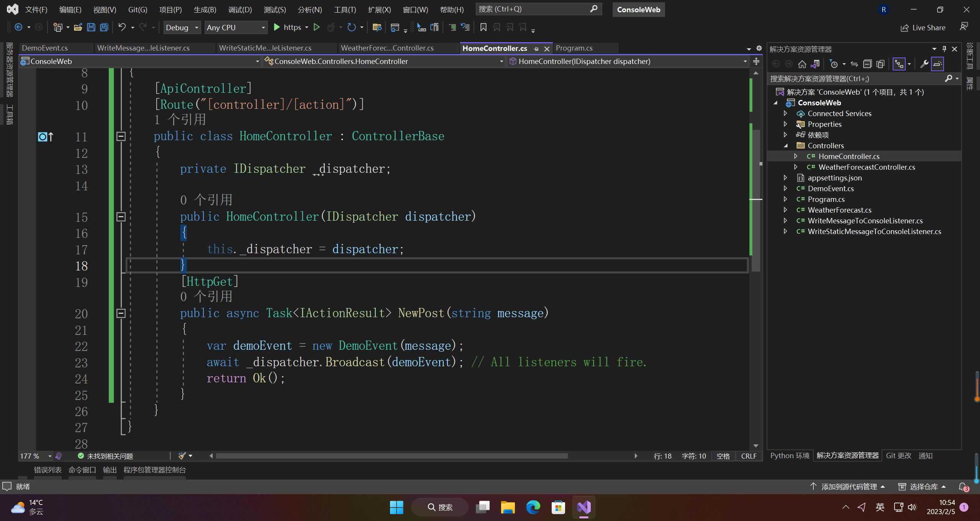
Task: Click the Undo arrow icon
Action: [122, 27]
